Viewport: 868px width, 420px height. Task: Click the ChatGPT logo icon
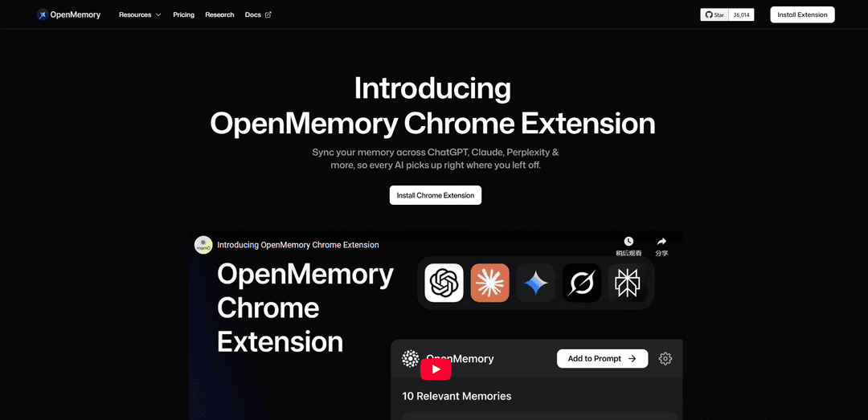(444, 283)
